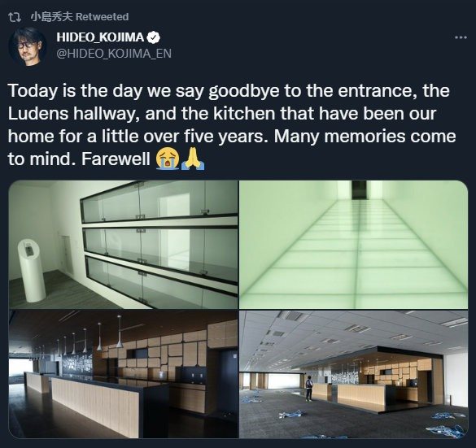The width and height of the screenshot is (476, 448).
Task: Click the 小島秀夫 Retweeted label
Action: (x=80, y=17)
